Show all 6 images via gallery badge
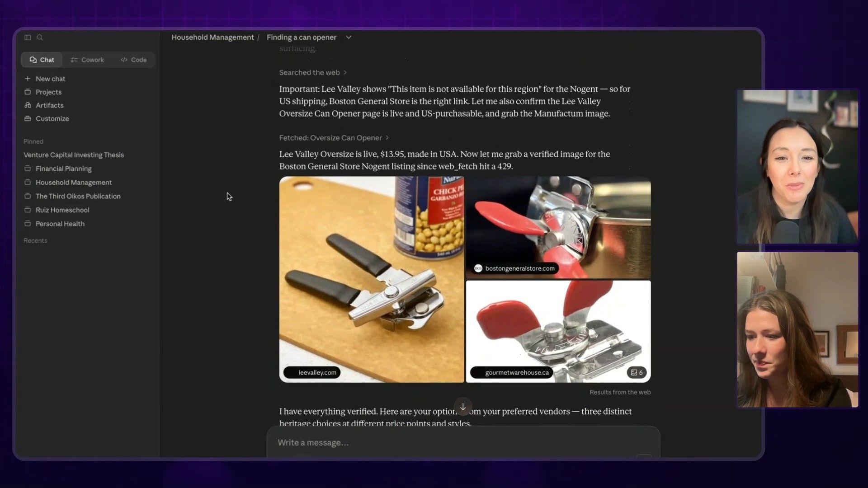 pyautogui.click(x=637, y=373)
